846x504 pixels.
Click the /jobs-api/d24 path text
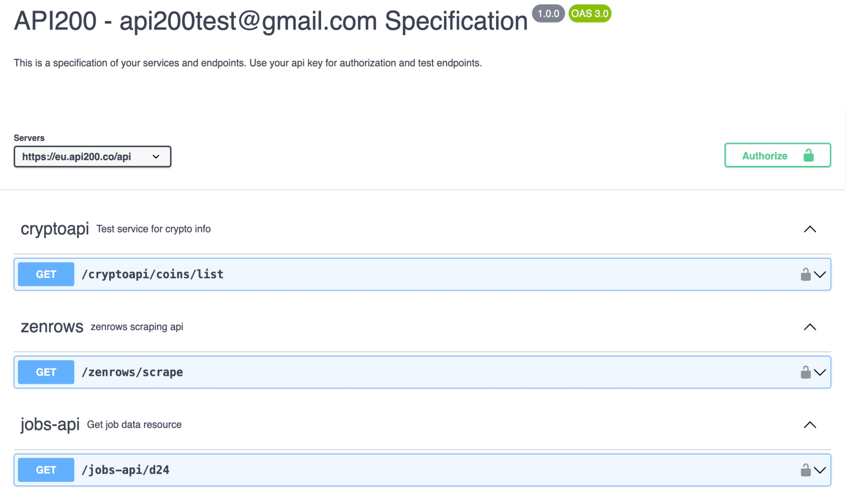(x=126, y=470)
